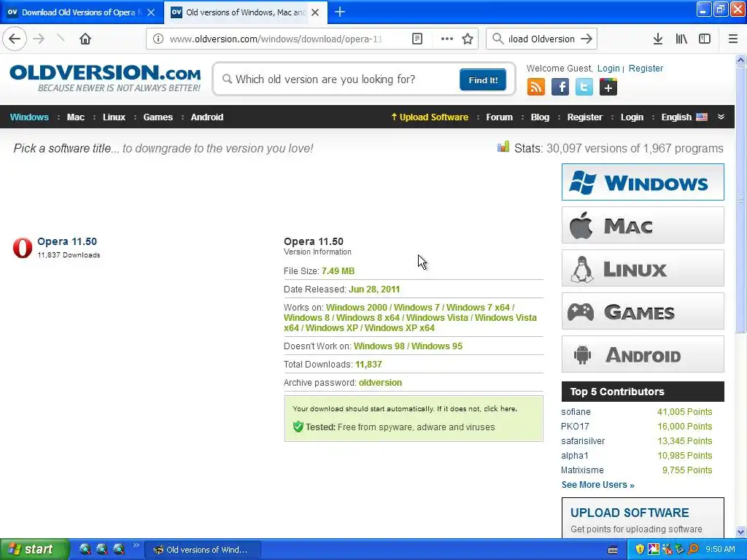Open new tab with plus button
This screenshot has height=560, width=747.
(340, 12)
